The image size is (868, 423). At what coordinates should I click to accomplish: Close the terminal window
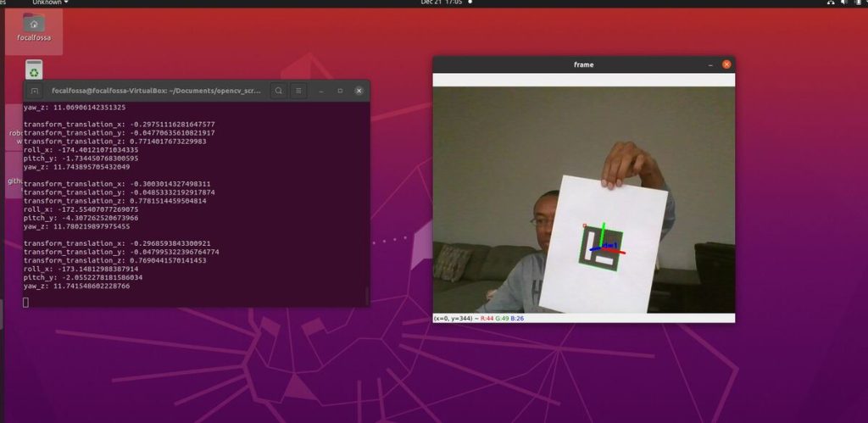click(359, 90)
